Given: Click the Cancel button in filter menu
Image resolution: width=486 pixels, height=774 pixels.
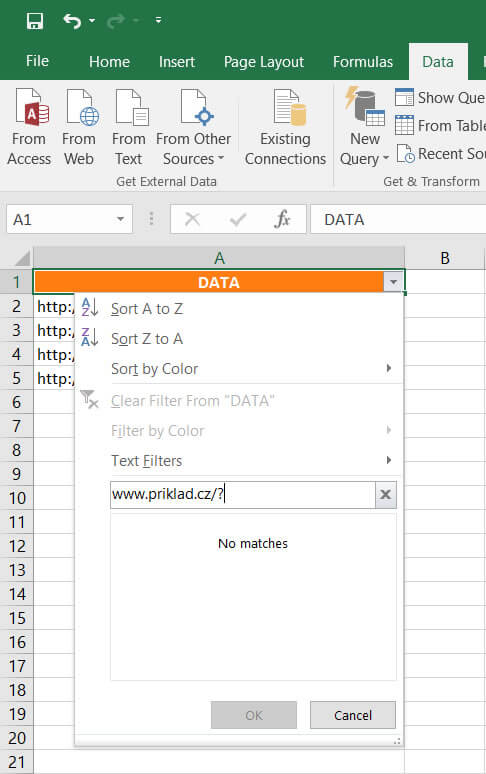Looking at the screenshot, I should coord(353,715).
